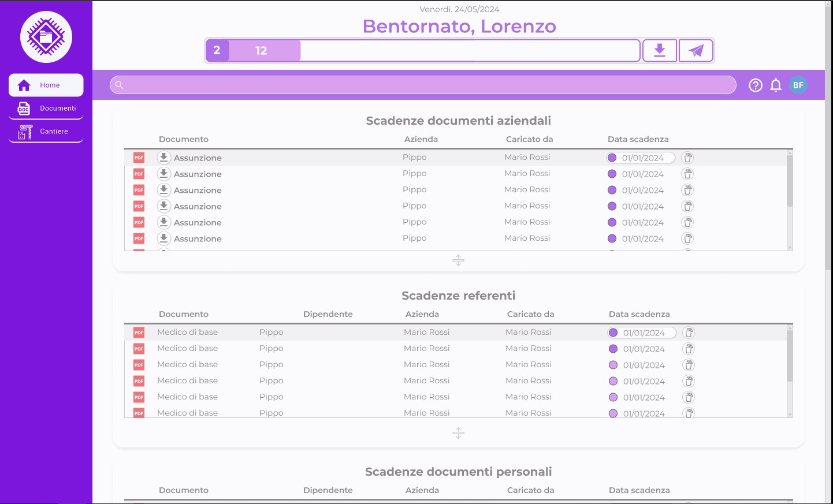Click the download button beside the progress bar

tap(660, 51)
